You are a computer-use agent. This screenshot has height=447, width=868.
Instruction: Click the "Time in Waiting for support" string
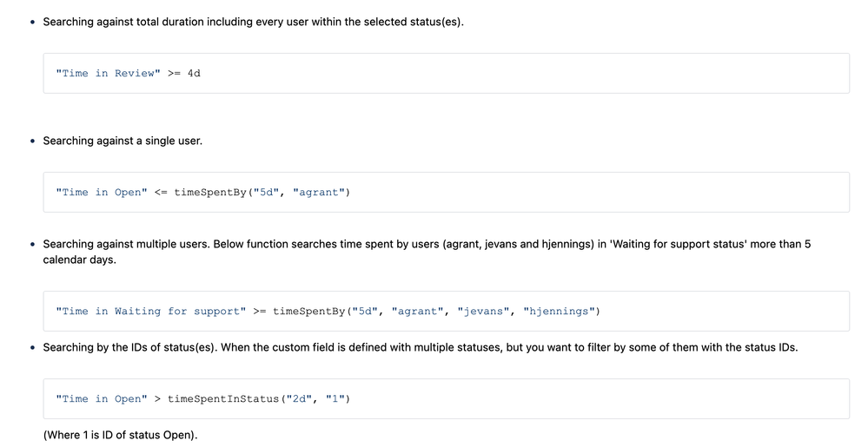[x=150, y=311]
